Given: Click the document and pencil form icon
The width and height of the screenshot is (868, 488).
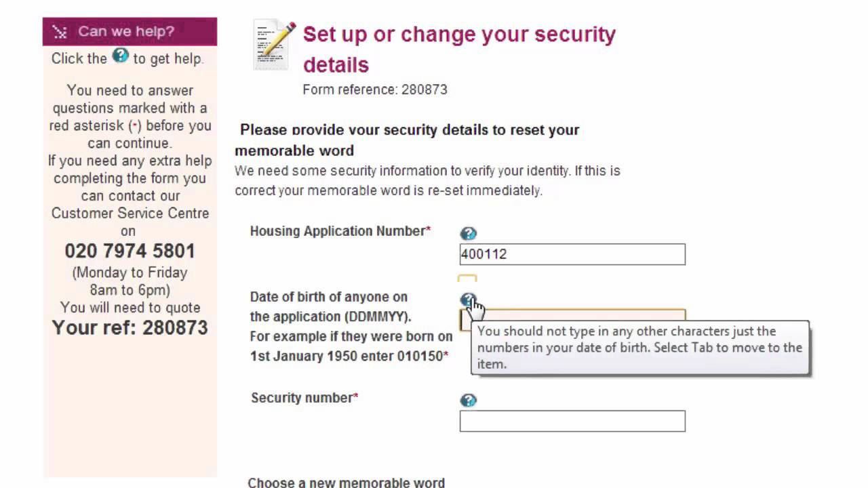Looking at the screenshot, I should coord(275,45).
